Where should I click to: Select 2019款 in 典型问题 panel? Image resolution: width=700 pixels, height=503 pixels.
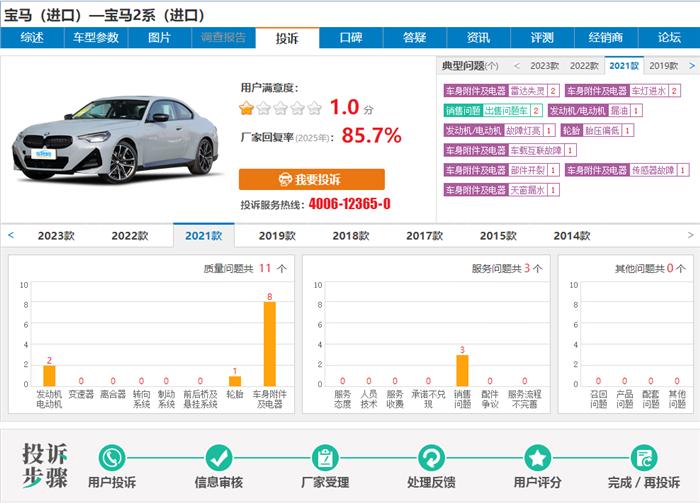point(664,66)
